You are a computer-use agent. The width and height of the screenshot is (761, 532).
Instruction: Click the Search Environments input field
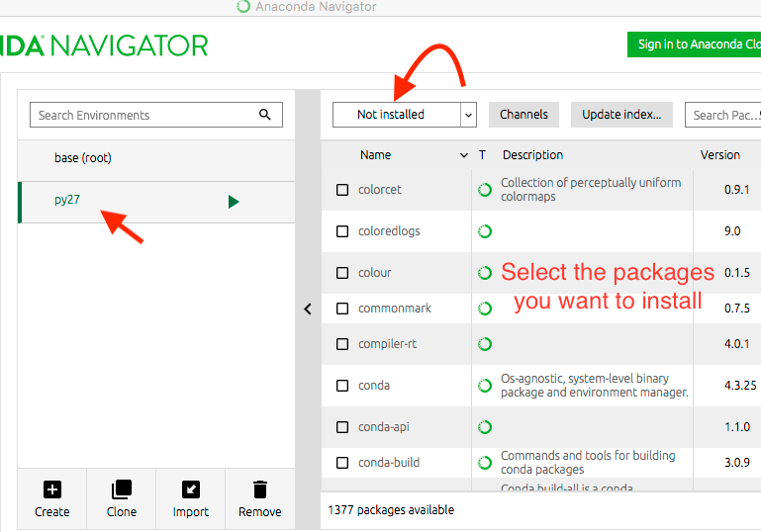click(x=155, y=115)
